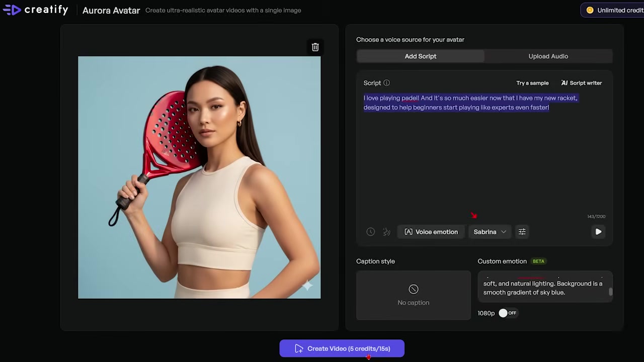Click the Voice emotion button
This screenshot has height=362, width=644.
431,232
